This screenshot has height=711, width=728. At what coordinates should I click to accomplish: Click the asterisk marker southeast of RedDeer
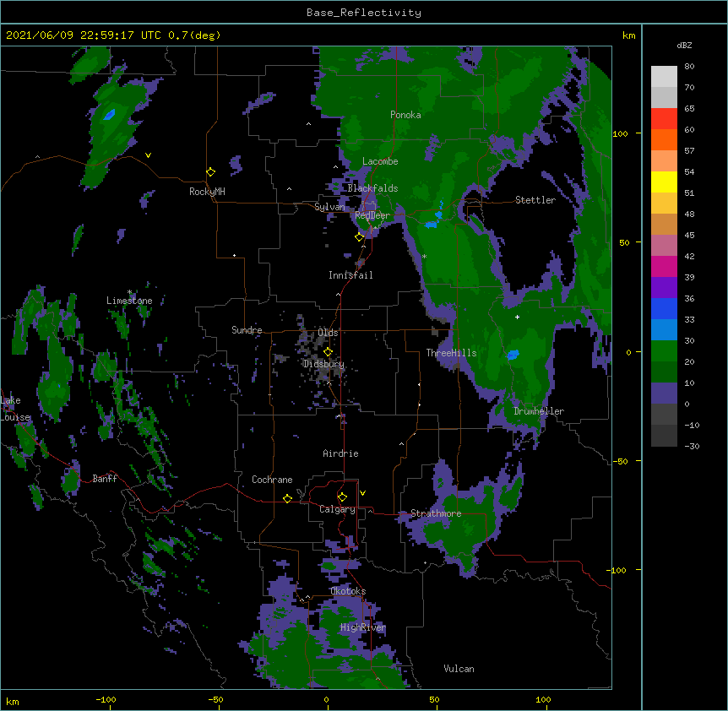pos(424,257)
